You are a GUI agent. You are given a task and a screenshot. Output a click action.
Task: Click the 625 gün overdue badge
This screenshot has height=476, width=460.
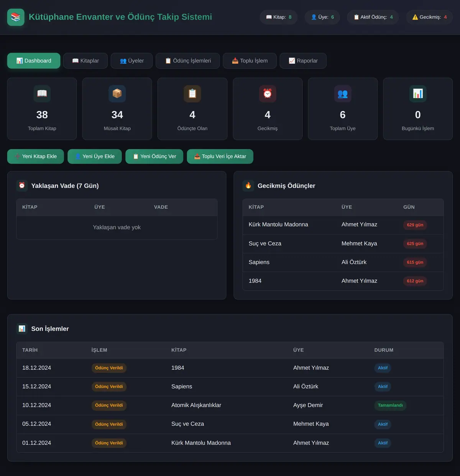[415, 244]
